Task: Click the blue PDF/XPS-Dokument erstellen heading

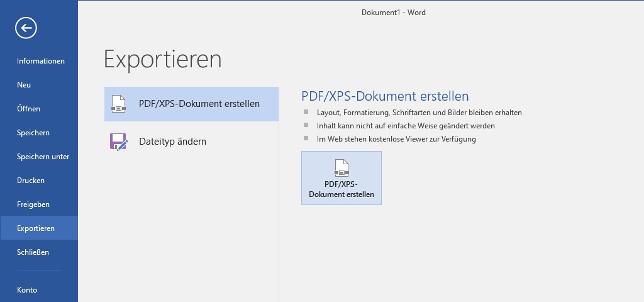Action: click(x=385, y=96)
